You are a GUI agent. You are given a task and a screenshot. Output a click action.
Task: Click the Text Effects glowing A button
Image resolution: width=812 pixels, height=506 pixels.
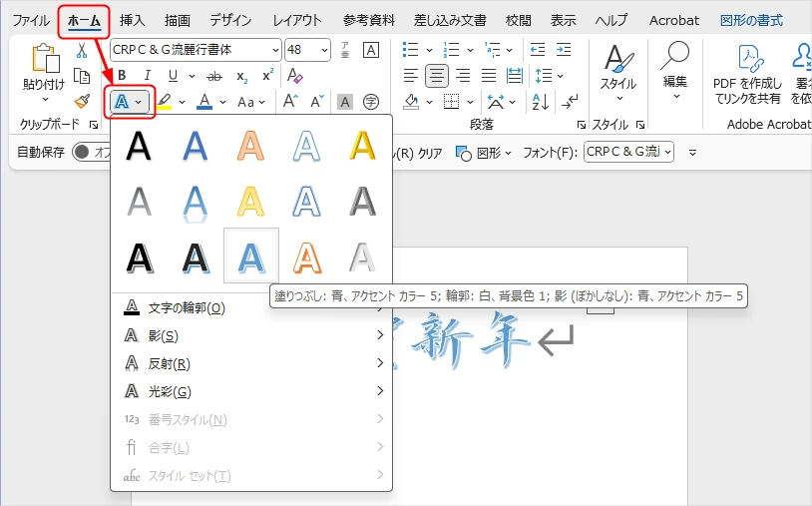[x=121, y=102]
